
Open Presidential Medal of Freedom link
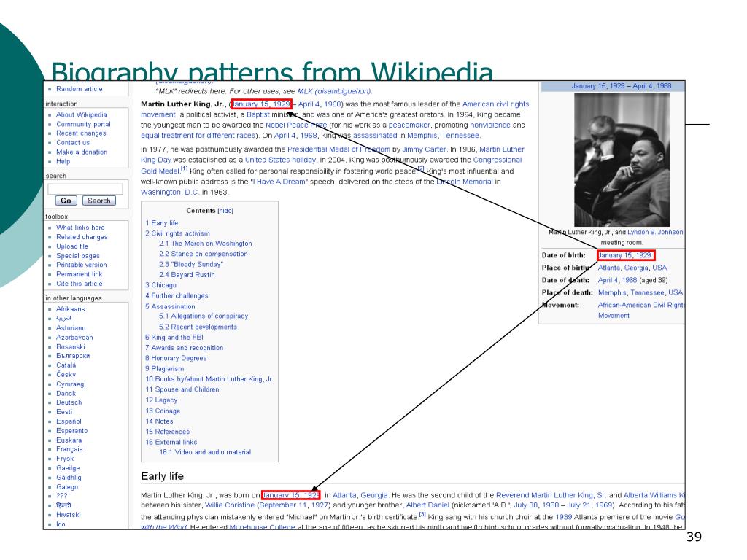(338, 149)
